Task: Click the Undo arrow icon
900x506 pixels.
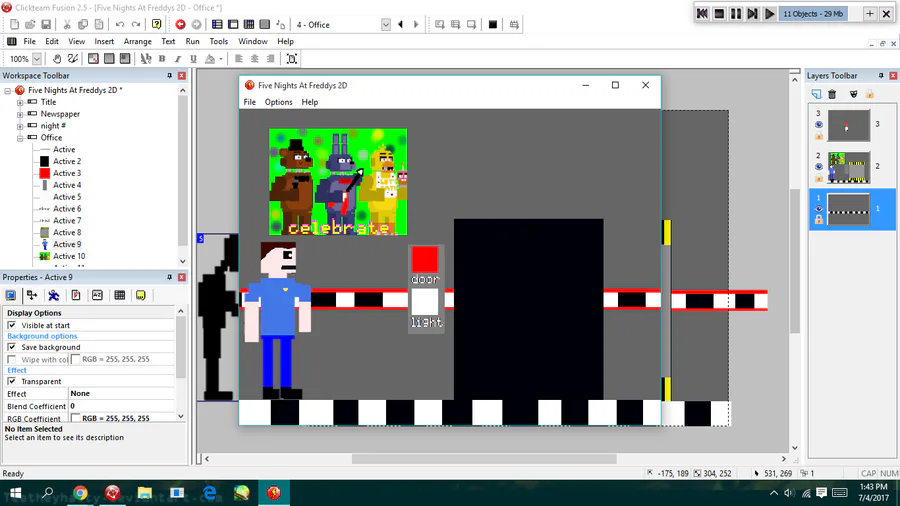Action: coord(120,25)
